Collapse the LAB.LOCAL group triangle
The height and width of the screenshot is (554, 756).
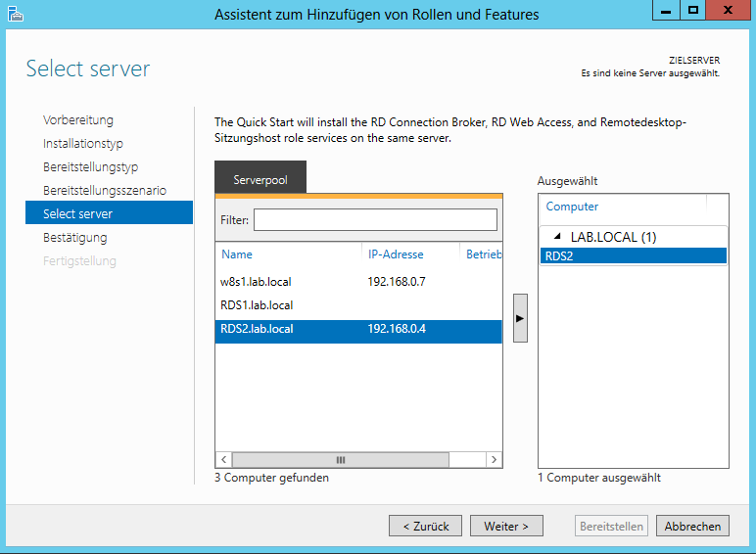pos(557,238)
